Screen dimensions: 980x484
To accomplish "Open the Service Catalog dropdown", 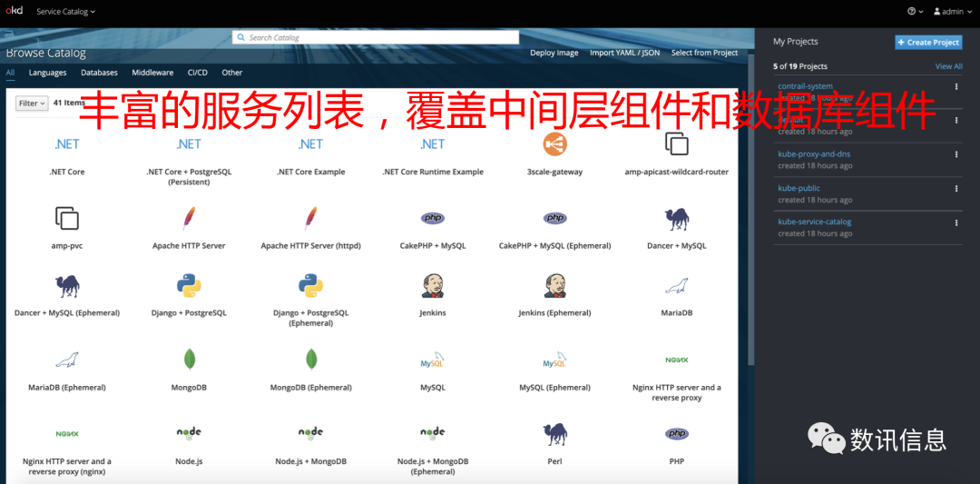I will point(65,11).
